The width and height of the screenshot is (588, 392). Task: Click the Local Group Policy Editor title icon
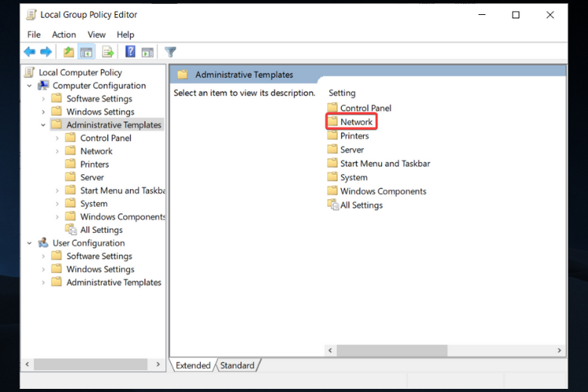click(31, 15)
